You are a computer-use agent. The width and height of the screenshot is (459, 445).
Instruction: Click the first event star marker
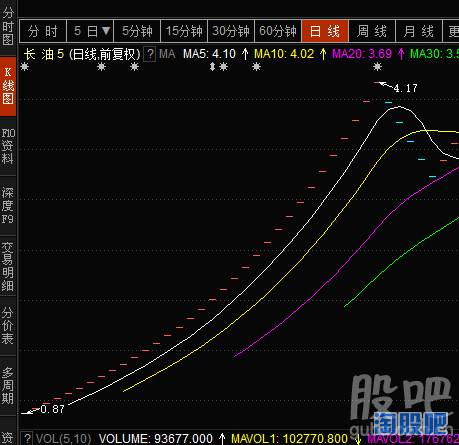tap(25, 67)
